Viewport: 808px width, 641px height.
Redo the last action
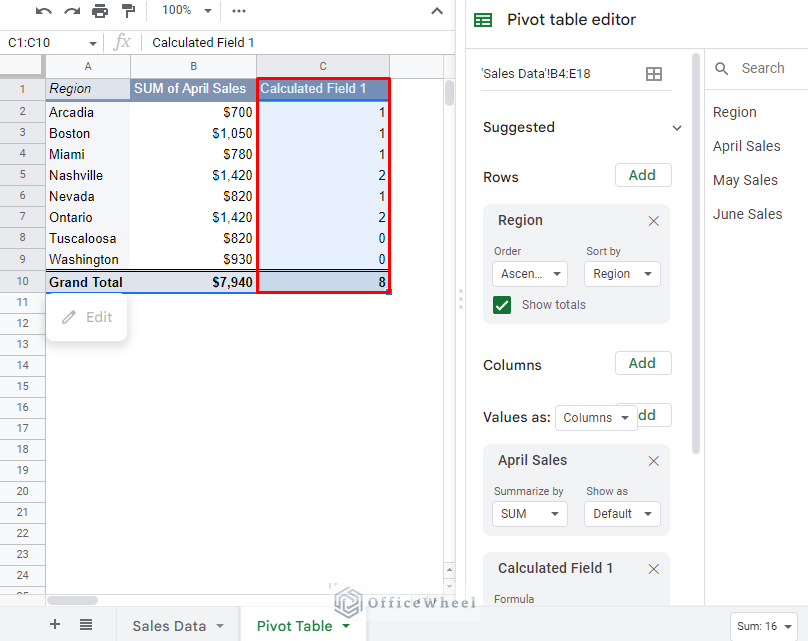70,11
